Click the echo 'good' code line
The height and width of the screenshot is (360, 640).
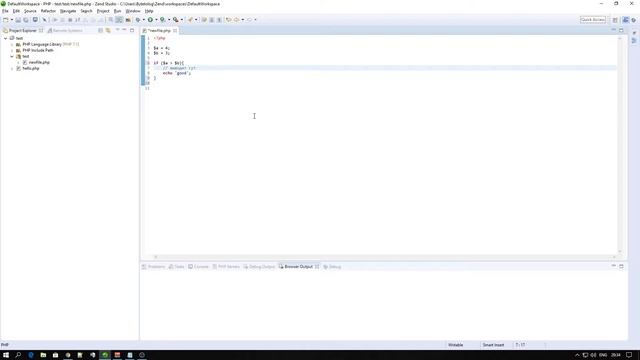coord(177,73)
